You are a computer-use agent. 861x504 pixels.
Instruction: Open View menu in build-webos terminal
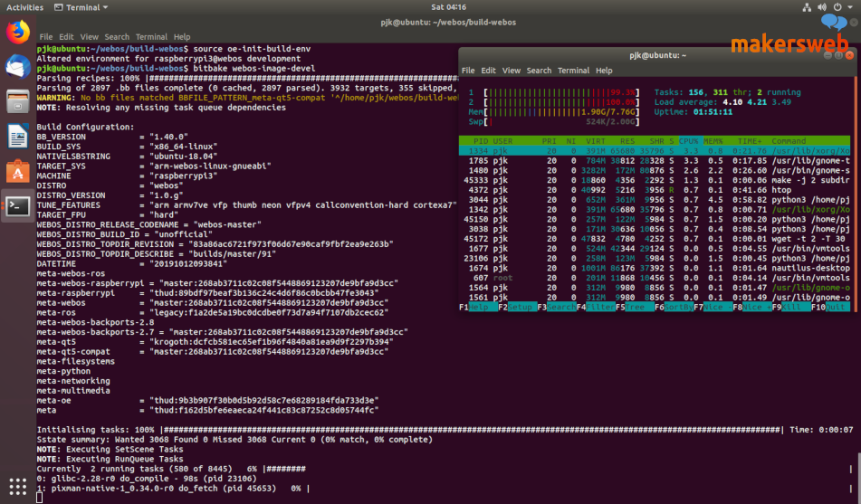[89, 37]
